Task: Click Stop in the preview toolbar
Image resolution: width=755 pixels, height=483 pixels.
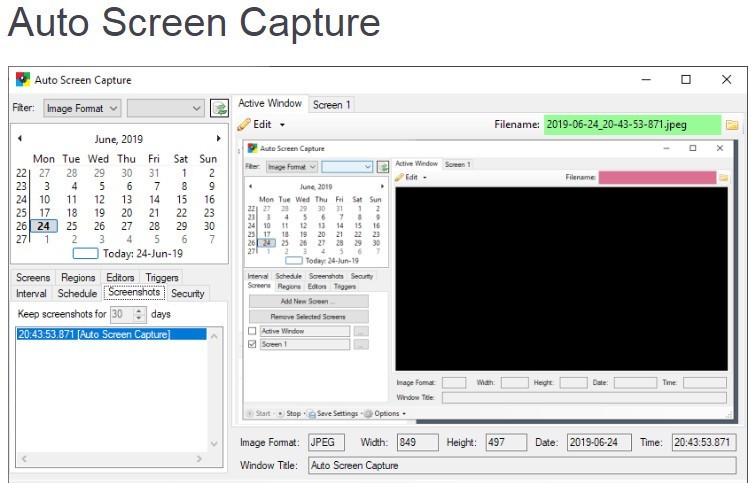Action: click(289, 413)
